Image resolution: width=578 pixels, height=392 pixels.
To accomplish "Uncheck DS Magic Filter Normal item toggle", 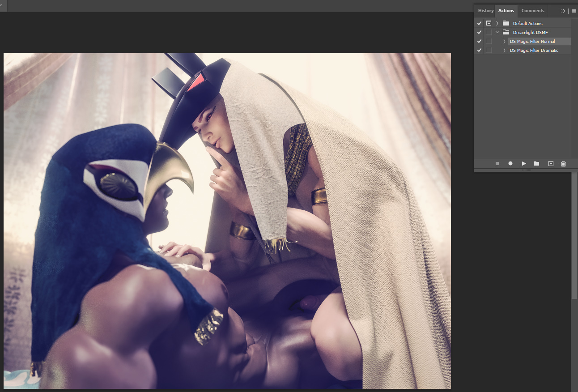I will (479, 41).
